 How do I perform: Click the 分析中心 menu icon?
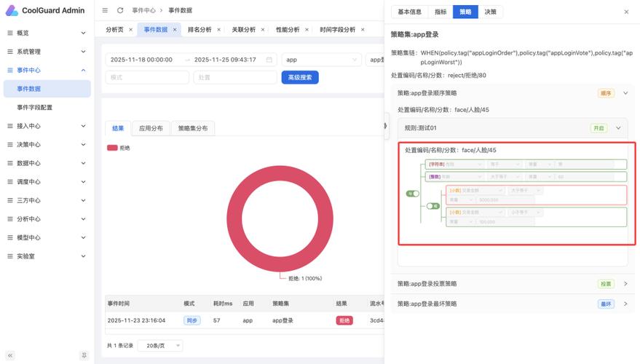[x=10, y=219]
